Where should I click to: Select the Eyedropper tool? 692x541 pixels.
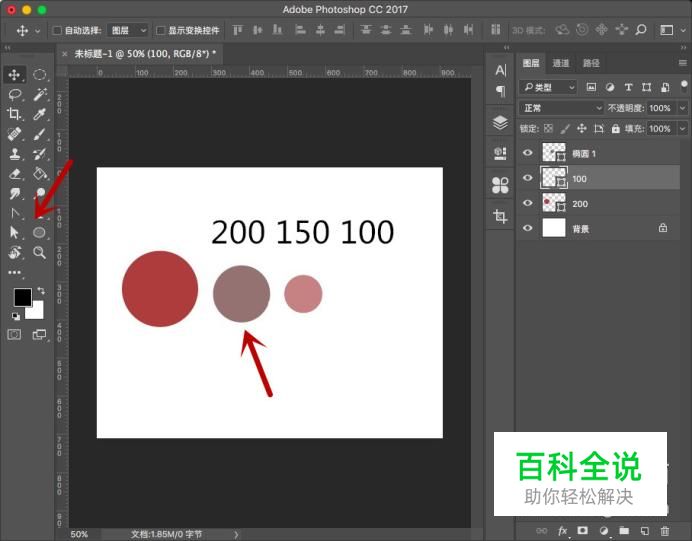(x=40, y=114)
